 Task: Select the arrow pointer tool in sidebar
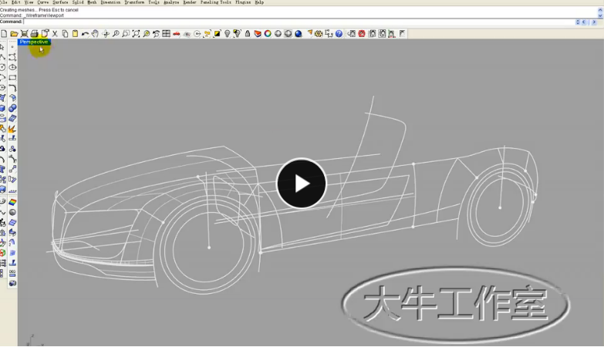[2, 47]
